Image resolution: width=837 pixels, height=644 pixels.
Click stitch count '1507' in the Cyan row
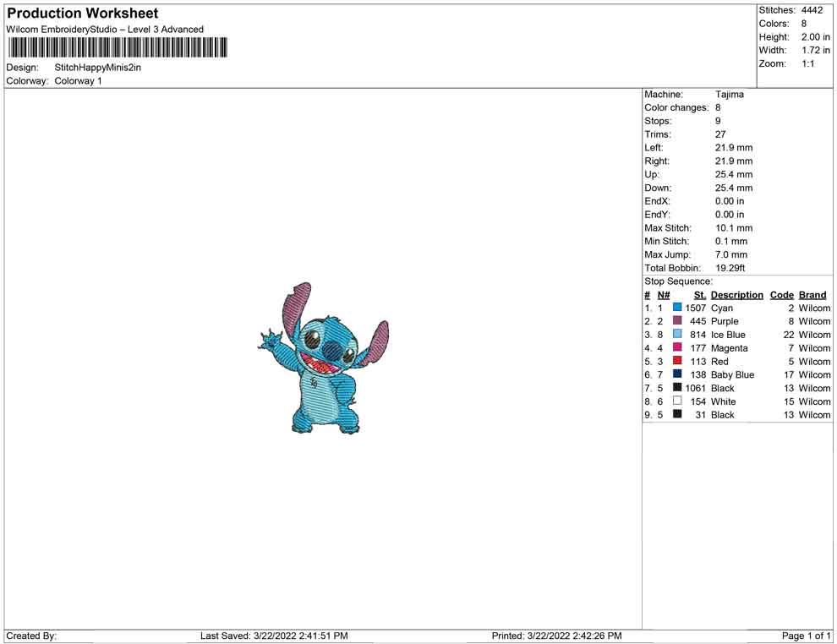[x=695, y=308]
